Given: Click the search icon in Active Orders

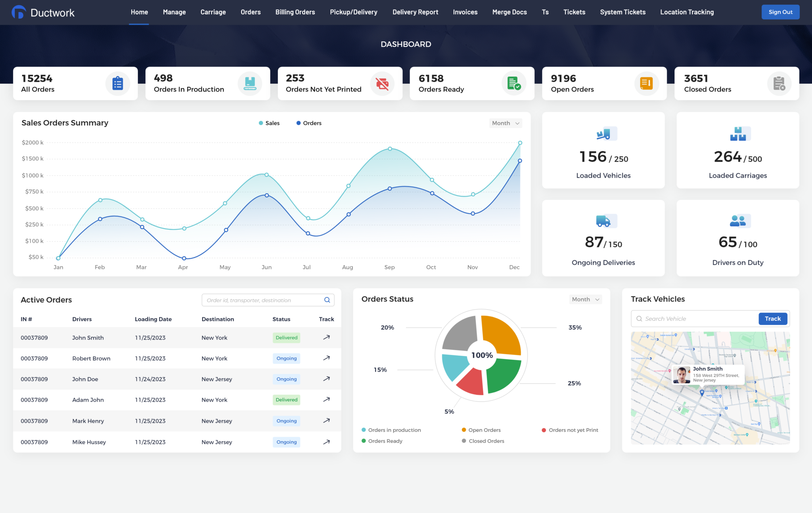Looking at the screenshot, I should 327,300.
